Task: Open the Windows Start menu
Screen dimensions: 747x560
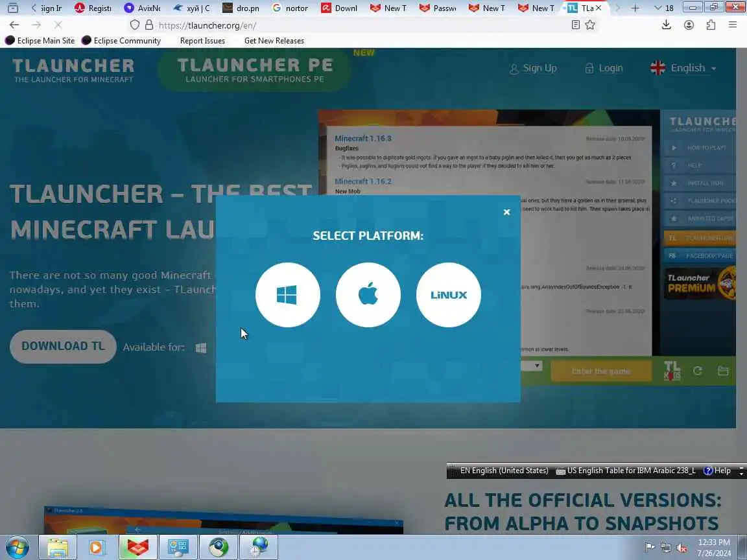Action: tap(17, 547)
